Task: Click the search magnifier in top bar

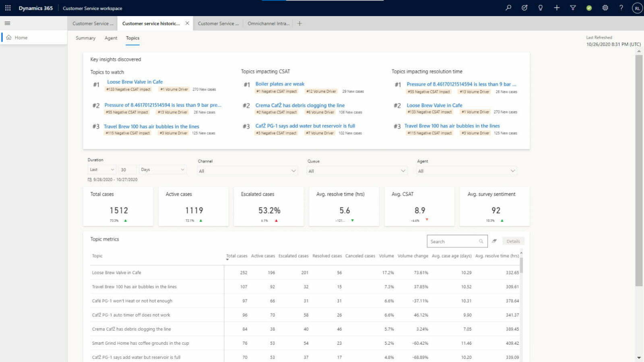Action: pyautogui.click(x=508, y=8)
